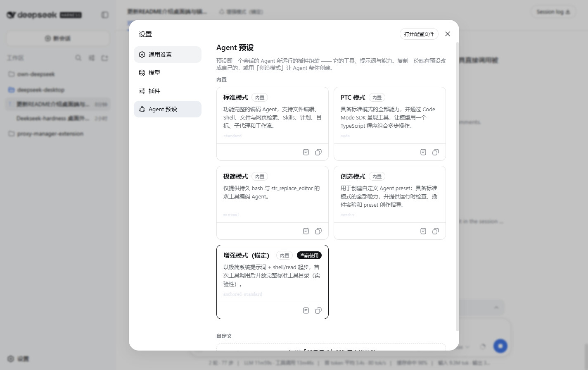The height and width of the screenshot is (370, 588).
Task: Close the 设置 dialog with the X
Action: 448,34
